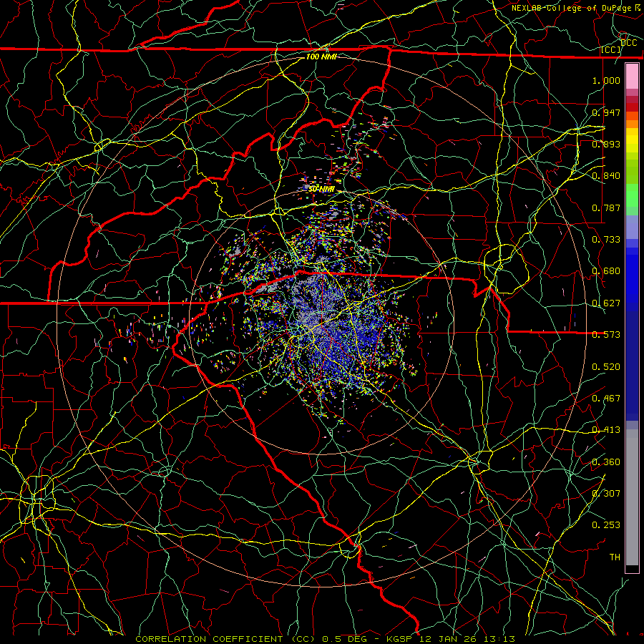Click the 0.893 legend value
Screen dimensions: 644x644
[x=606, y=144]
